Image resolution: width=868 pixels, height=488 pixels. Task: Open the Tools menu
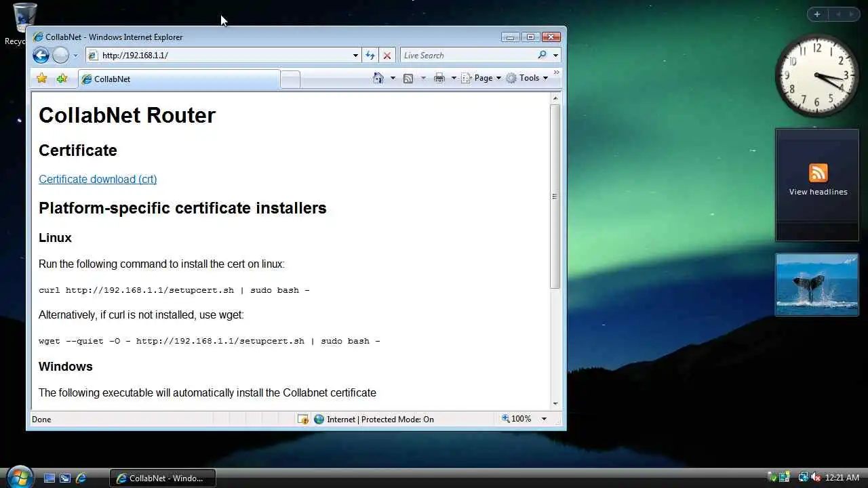(527, 78)
